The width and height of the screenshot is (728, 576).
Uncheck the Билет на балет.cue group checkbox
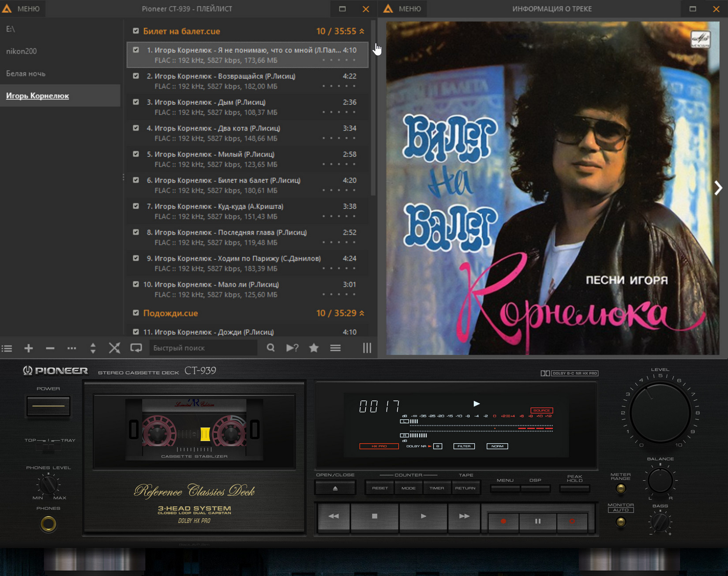tap(136, 31)
